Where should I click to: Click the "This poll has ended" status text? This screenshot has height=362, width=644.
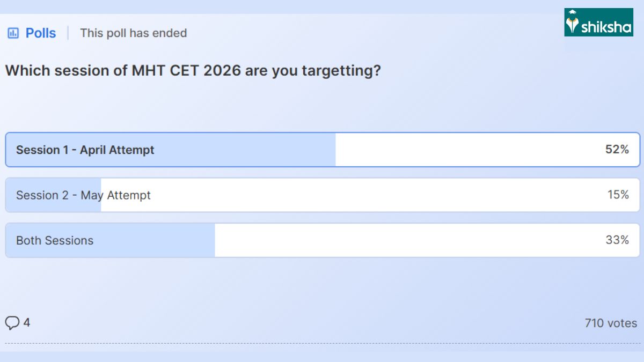(x=134, y=33)
